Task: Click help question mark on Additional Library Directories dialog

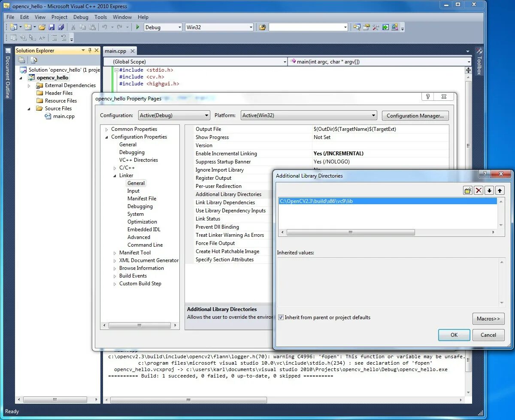Action: (484, 174)
